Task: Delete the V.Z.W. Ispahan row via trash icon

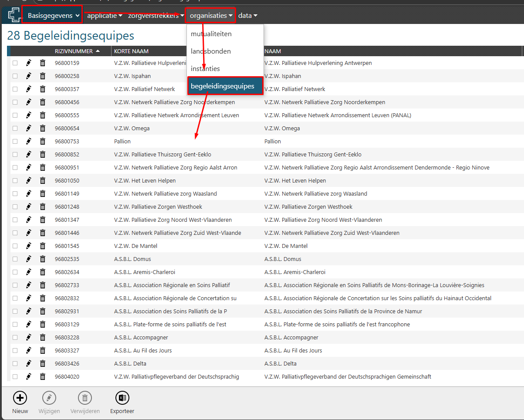Action: pyautogui.click(x=43, y=76)
